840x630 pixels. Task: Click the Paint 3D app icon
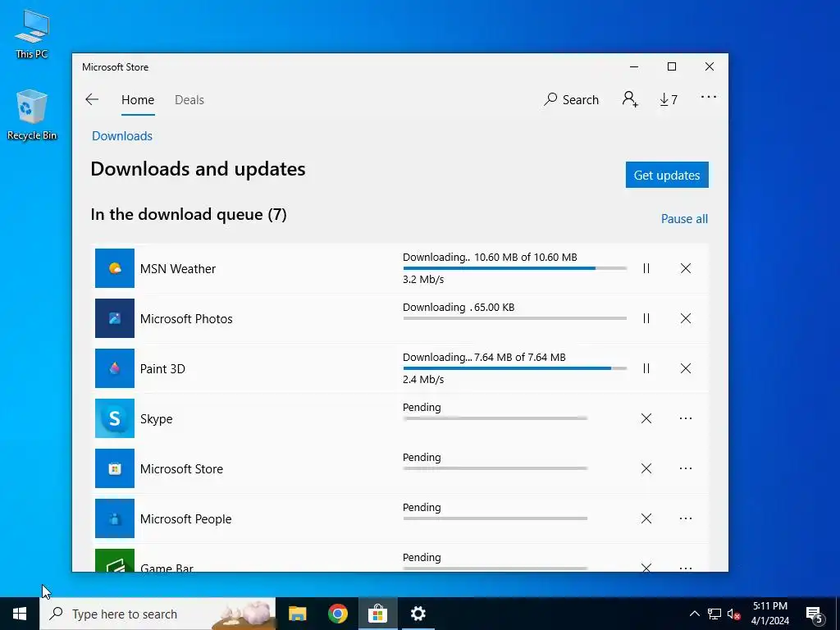pos(115,368)
